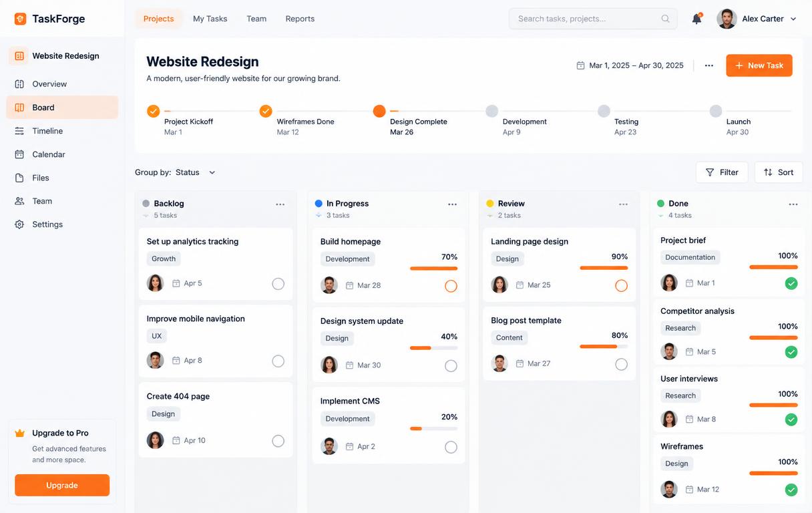Select Board in the sidebar
Image resolution: width=812 pixels, height=513 pixels.
pos(62,108)
